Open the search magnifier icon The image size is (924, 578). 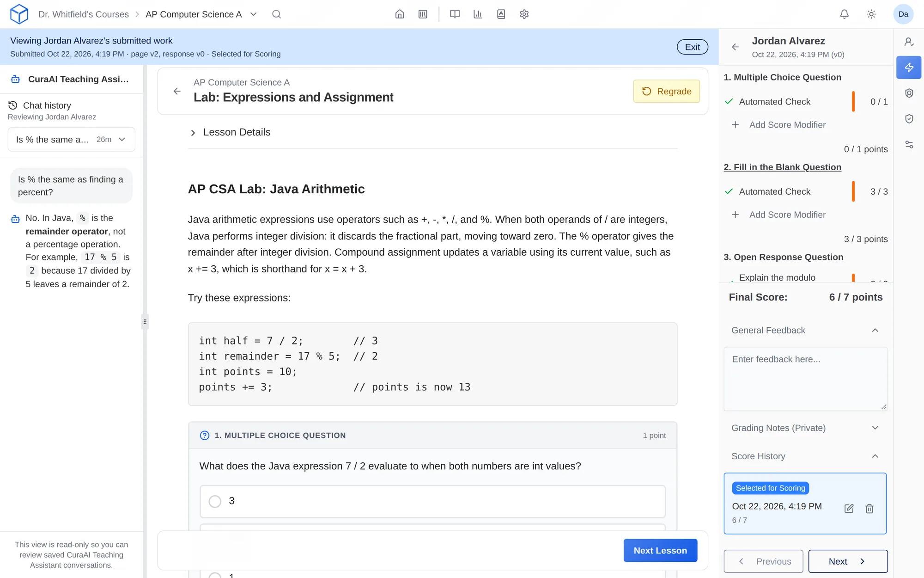coord(276,14)
